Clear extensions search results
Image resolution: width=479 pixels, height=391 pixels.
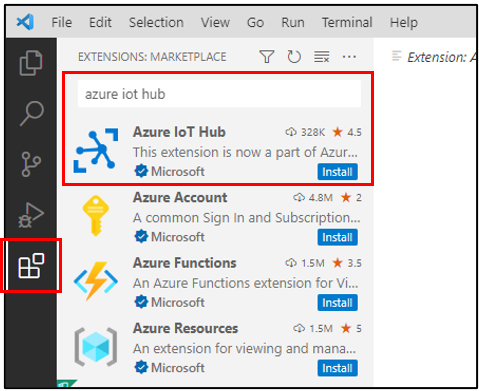(x=322, y=57)
